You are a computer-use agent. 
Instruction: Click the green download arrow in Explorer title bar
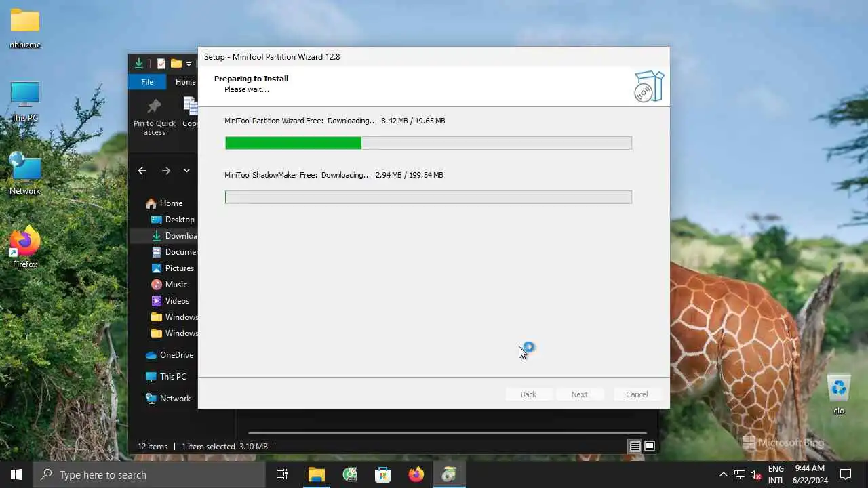pos(139,64)
